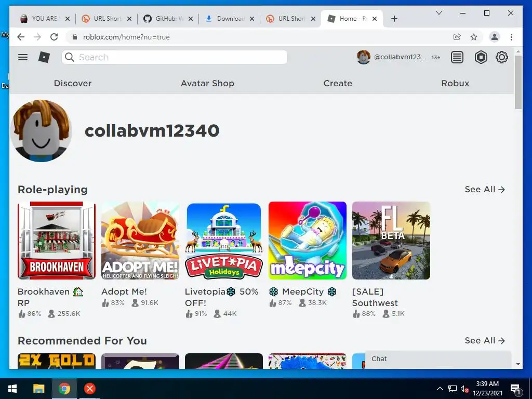Click the Adopt Me! title
Image resolution: width=532 pixels, height=399 pixels.
[124, 291]
